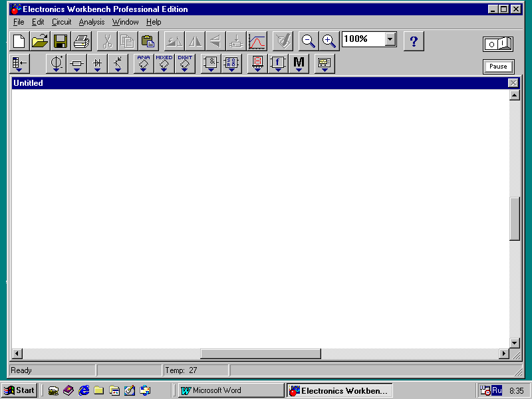Paste from clipboard
The height and width of the screenshot is (399, 532).
(x=148, y=41)
